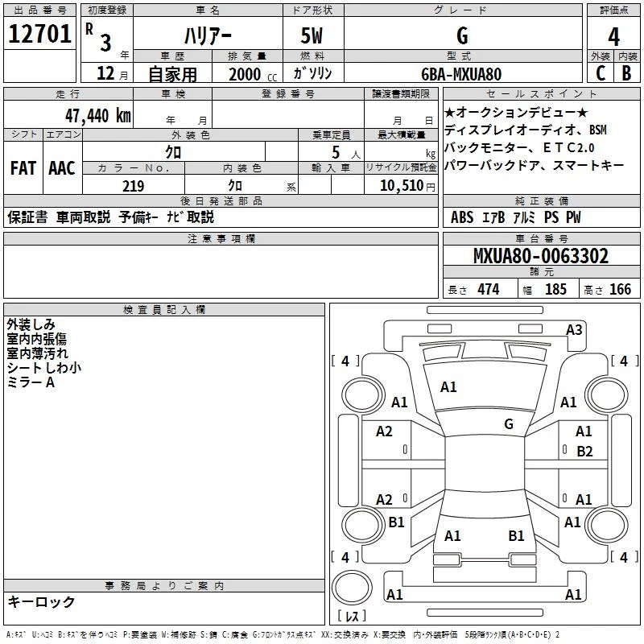Click inspector note 外装しみ
The height and width of the screenshot is (644, 644).
pyautogui.click(x=31, y=324)
